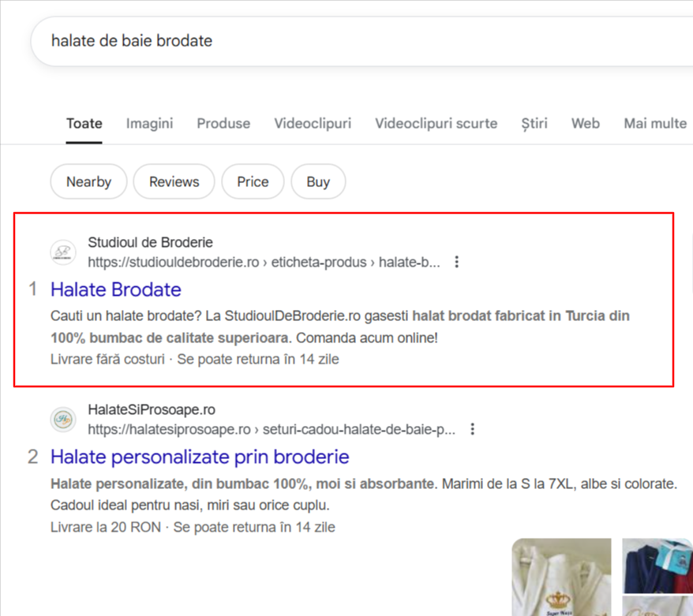693x616 pixels.
Task: Apply the Nearby filter chip
Action: click(x=89, y=181)
